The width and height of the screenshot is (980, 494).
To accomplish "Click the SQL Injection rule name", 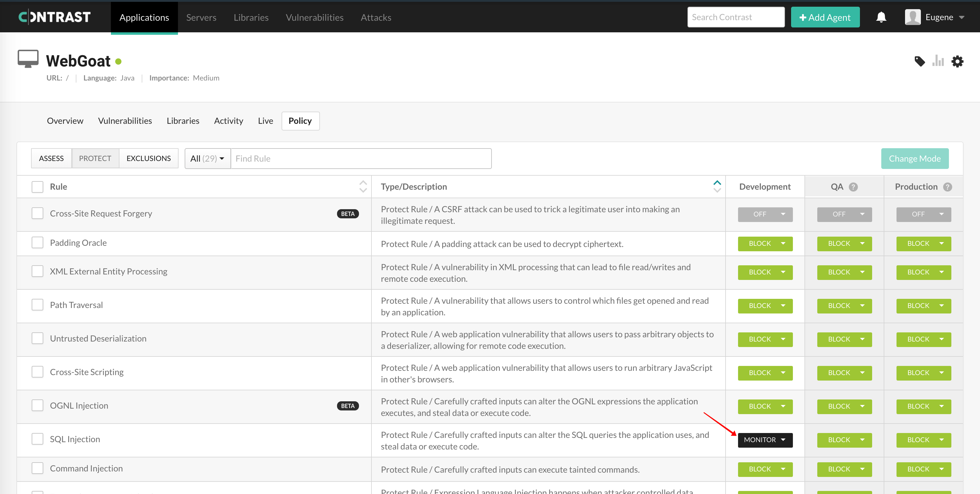I will point(75,439).
